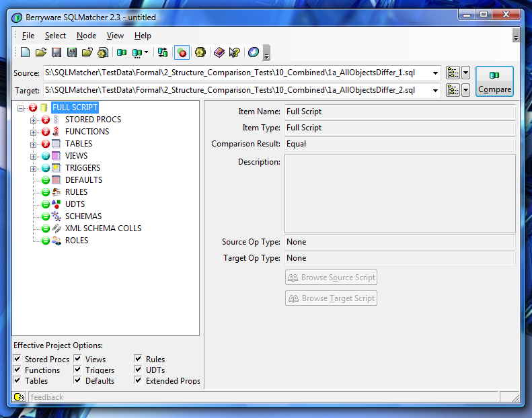Image resolution: width=532 pixels, height=418 pixels.
Task: Toggle the Views checkbox
Action: coord(78,358)
